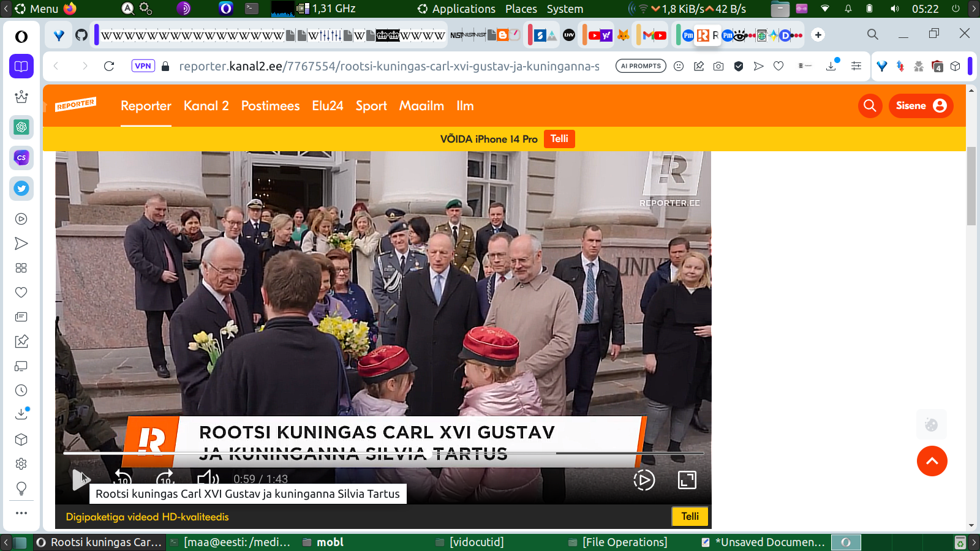
Task: Open the Player icon in the sidebar
Action: (21, 219)
